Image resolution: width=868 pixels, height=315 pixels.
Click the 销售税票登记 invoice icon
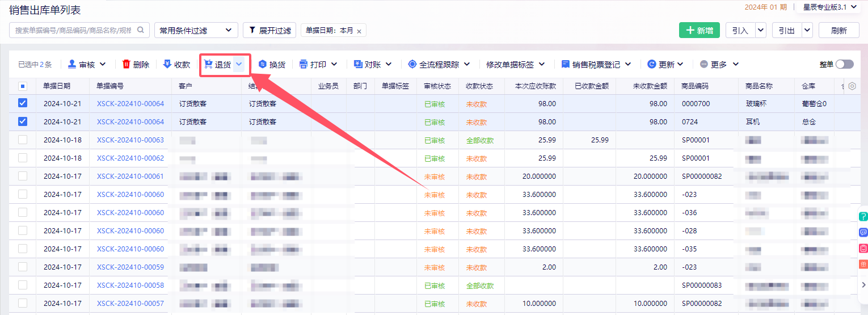566,64
